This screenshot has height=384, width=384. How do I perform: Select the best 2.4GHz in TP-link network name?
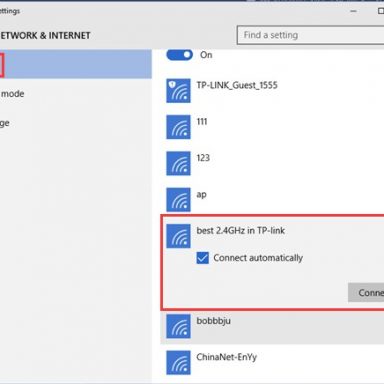[241, 231]
